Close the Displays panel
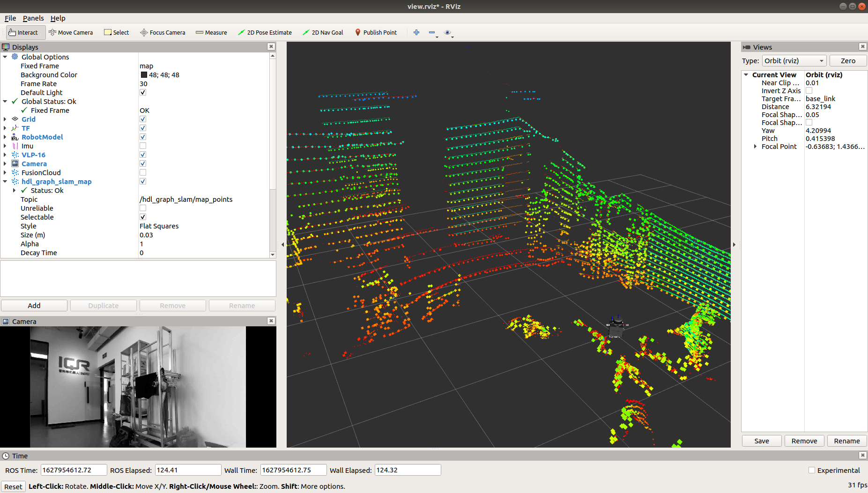 271,46
